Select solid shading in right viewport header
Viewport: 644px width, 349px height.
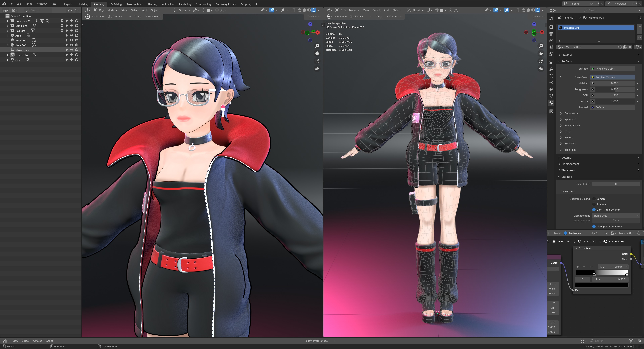(x=528, y=10)
